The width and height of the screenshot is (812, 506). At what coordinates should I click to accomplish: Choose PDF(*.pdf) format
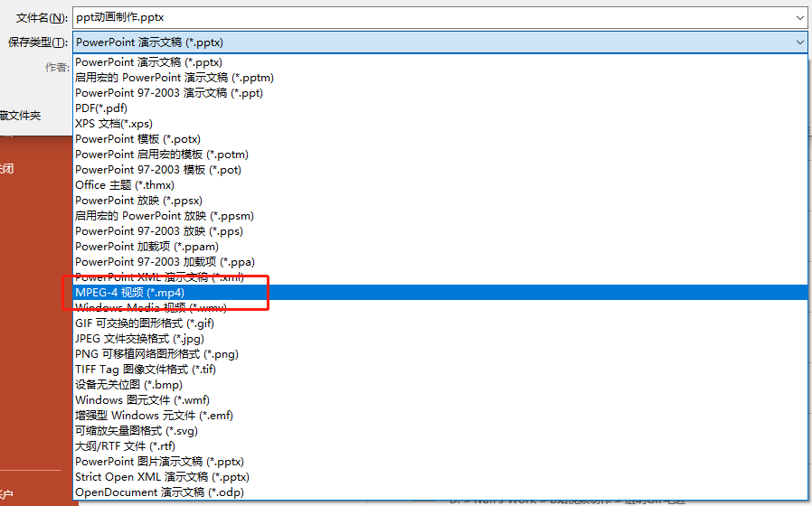coord(440,108)
